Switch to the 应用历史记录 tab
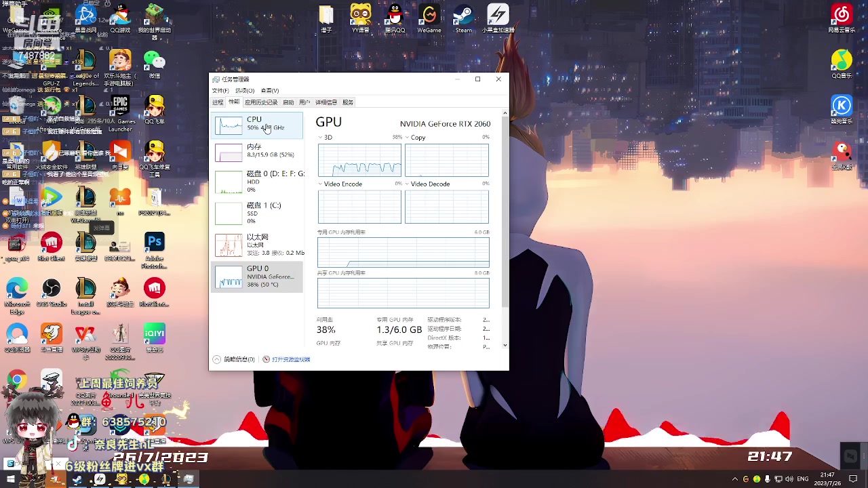The image size is (868, 488). point(261,102)
